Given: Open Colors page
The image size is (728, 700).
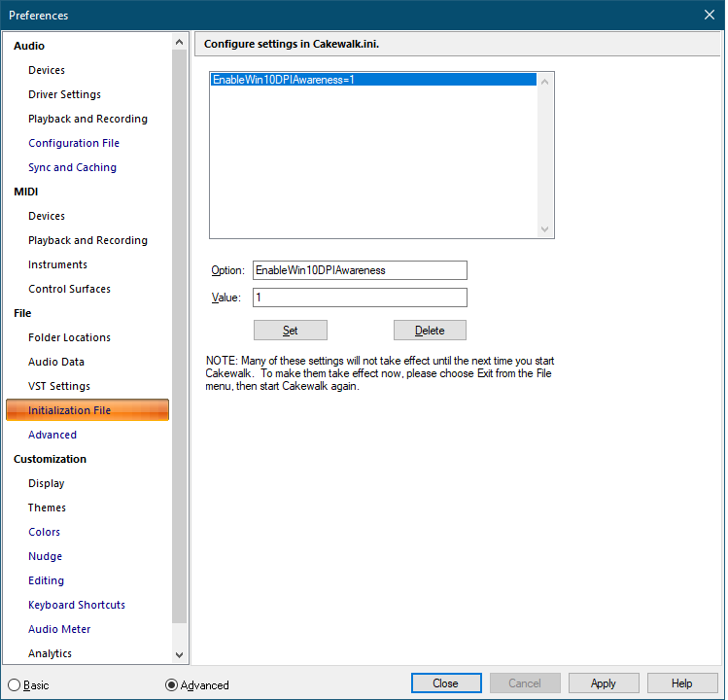Looking at the screenshot, I should [44, 532].
